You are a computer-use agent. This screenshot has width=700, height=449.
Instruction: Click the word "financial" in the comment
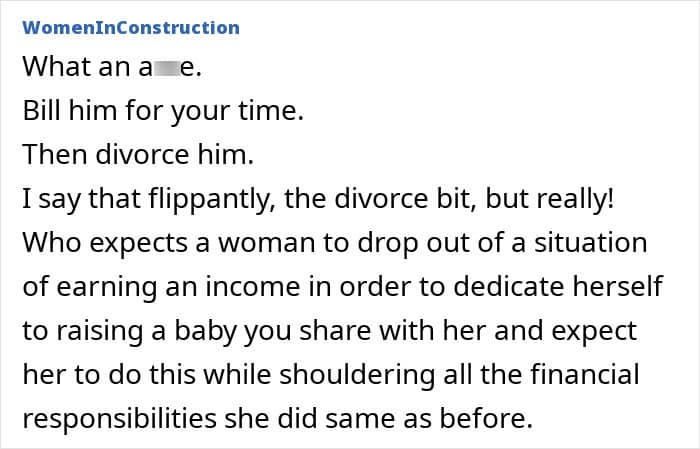[x=582, y=375]
